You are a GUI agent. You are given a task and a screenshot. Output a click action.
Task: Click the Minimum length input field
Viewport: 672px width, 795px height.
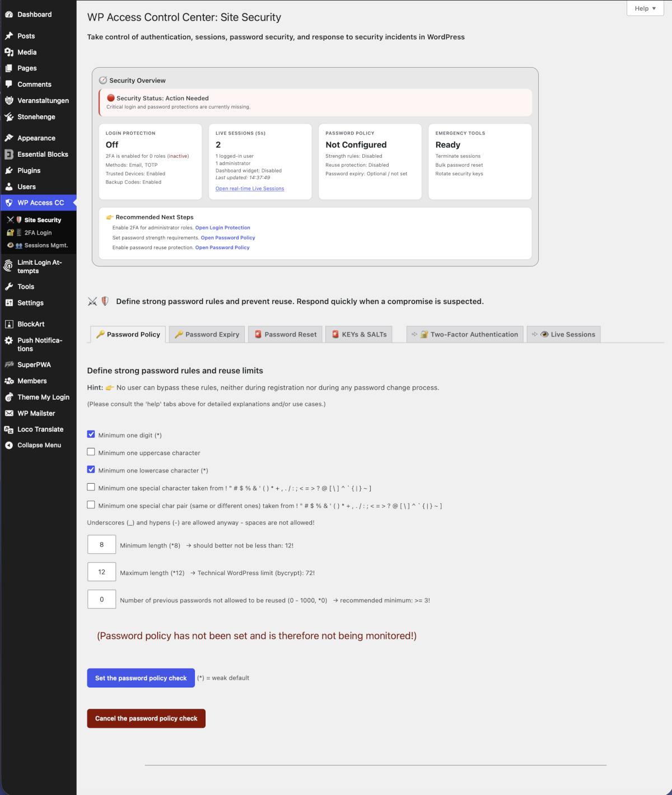click(101, 544)
